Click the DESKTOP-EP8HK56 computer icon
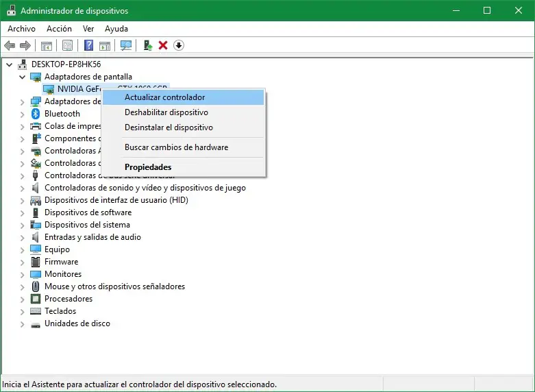535x392 pixels. [23, 64]
